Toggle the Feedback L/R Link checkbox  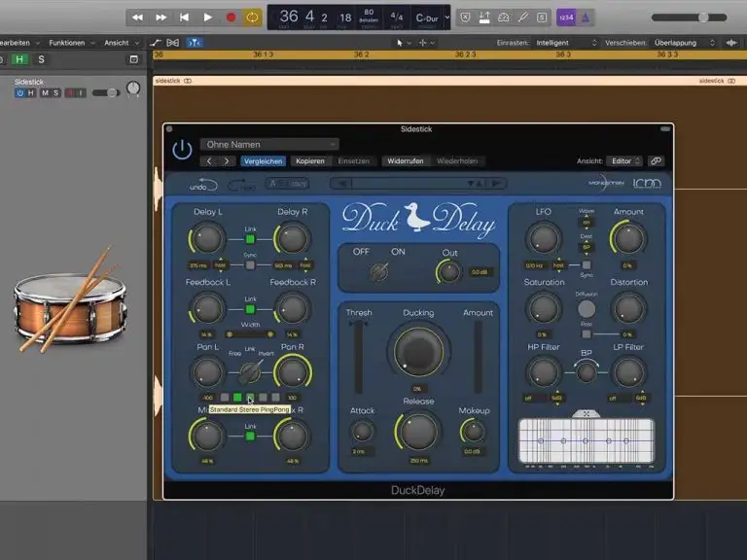tap(250, 309)
